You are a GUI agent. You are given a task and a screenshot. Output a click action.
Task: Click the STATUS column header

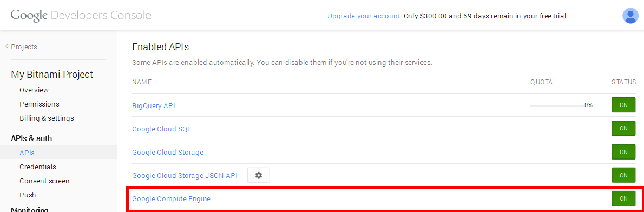click(624, 82)
